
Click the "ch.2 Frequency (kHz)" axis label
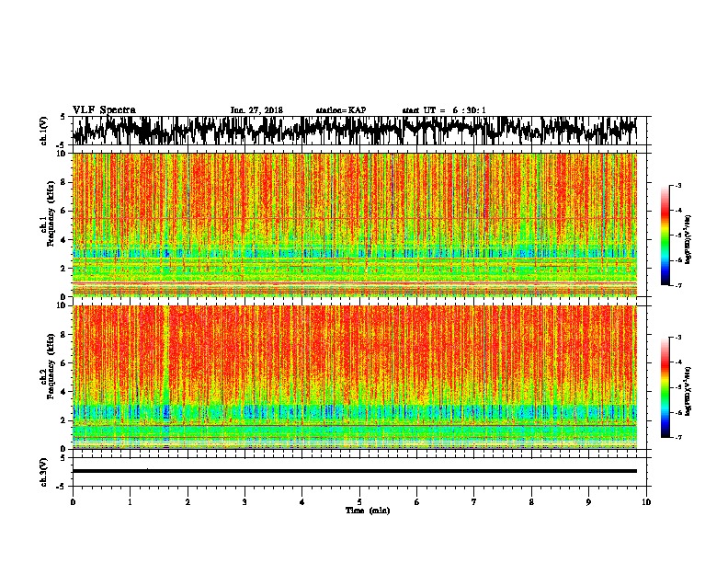point(49,366)
